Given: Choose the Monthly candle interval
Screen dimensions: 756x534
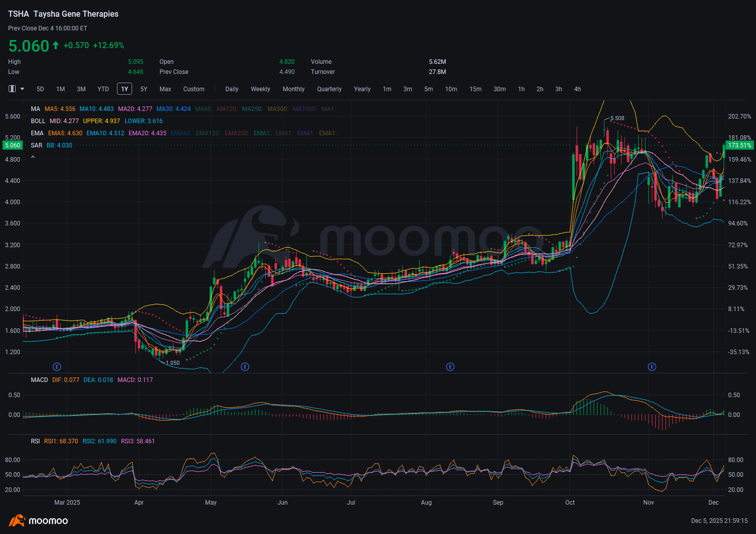Looking at the screenshot, I should [x=294, y=89].
